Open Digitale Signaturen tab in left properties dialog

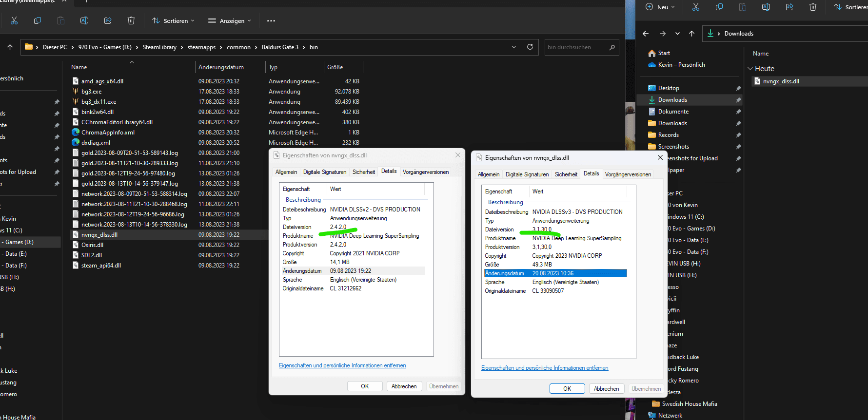click(x=325, y=172)
